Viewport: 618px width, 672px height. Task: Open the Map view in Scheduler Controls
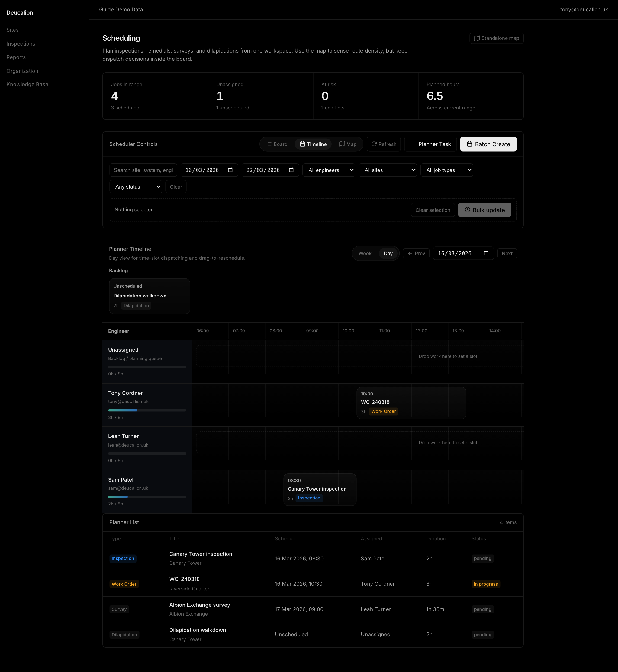[x=347, y=144]
